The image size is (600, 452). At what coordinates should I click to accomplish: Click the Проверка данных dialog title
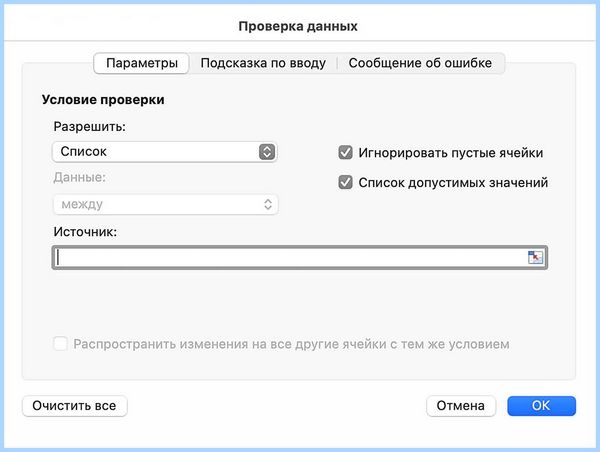tap(298, 26)
